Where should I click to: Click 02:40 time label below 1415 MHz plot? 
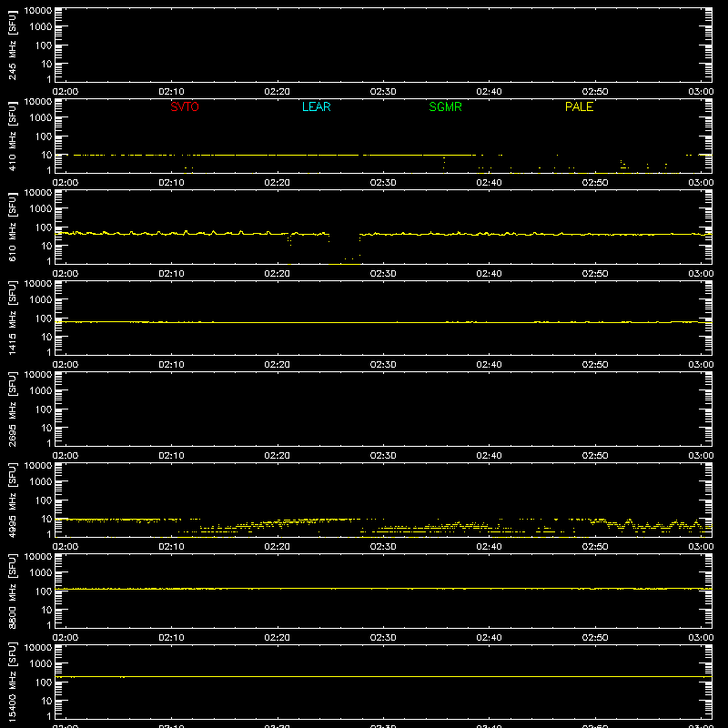(489, 365)
